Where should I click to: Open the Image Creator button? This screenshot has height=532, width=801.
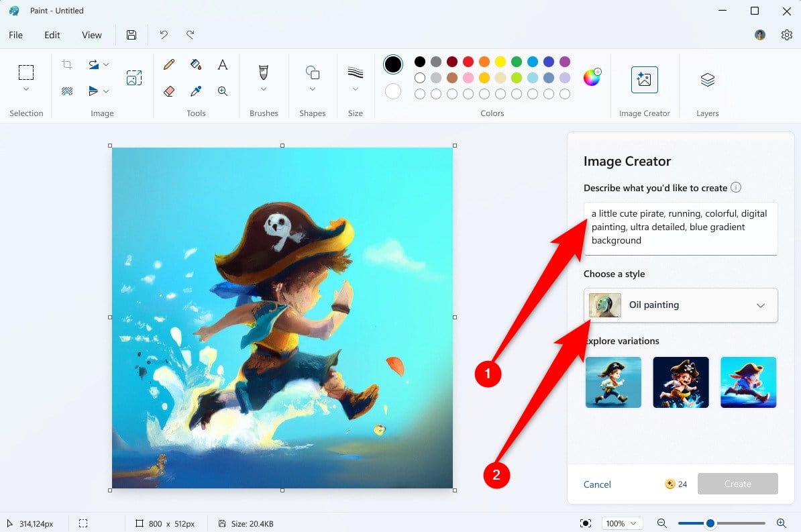coord(644,80)
